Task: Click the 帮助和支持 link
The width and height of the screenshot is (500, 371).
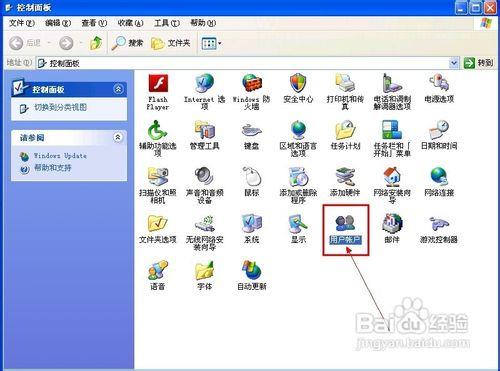Action: [53, 168]
